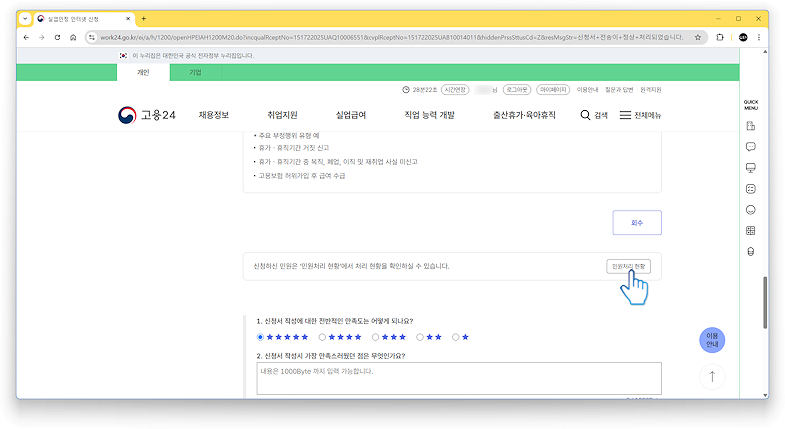Open the 출산휴가·육아휴직 menu

[x=524, y=115]
